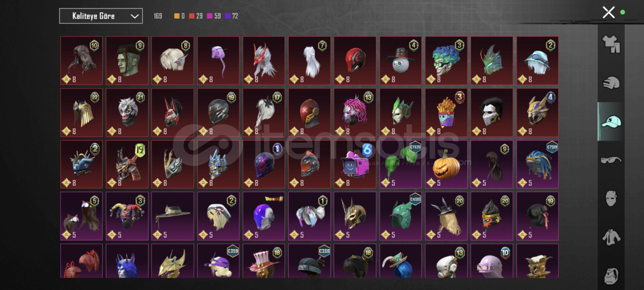This screenshot has width=644, height=290.
Task: Open the bearded face category icon
Action: 611,276
